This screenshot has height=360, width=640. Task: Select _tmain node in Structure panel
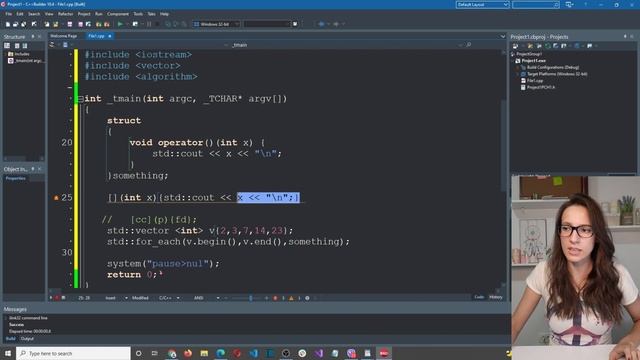pyautogui.click(x=28, y=60)
